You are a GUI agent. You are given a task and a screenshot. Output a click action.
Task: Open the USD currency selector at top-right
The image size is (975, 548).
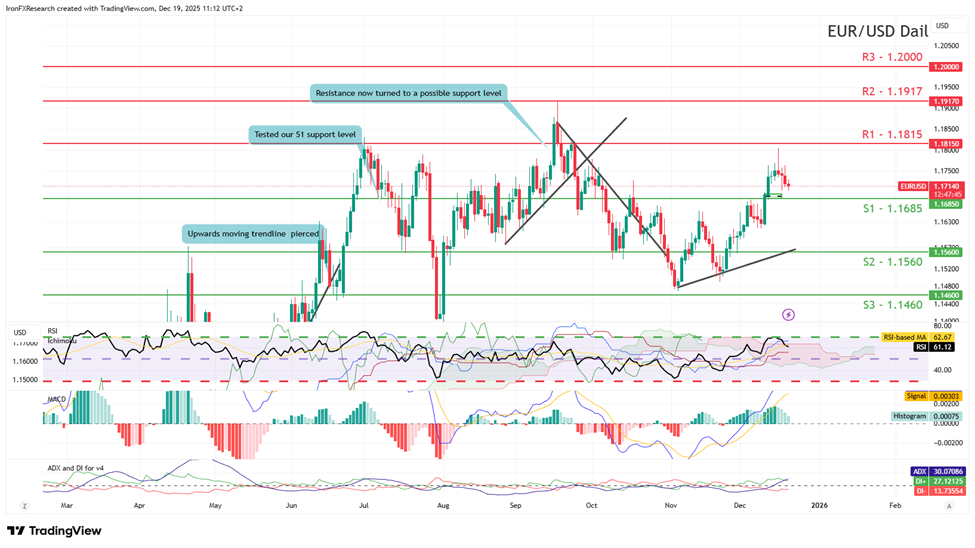coord(942,26)
